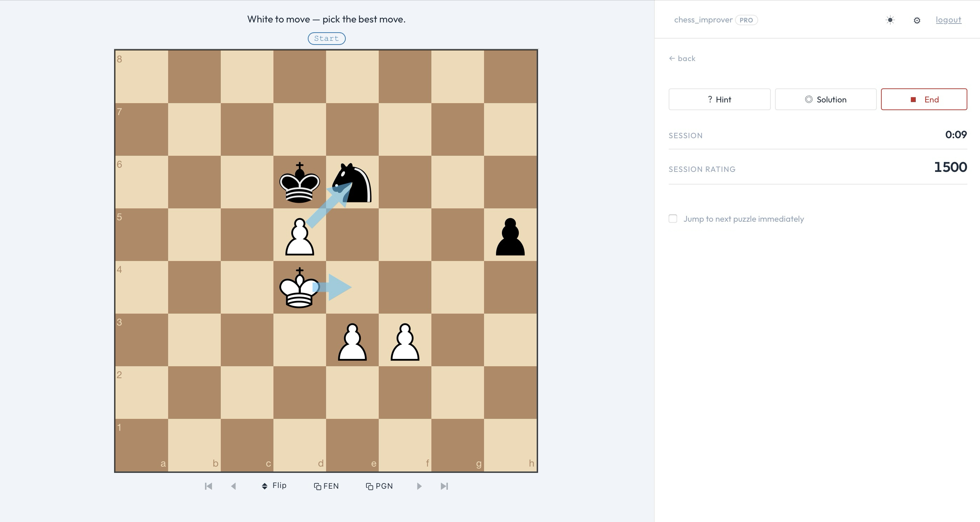Request a Hint for puzzle
This screenshot has width=980, height=522.
pos(719,100)
